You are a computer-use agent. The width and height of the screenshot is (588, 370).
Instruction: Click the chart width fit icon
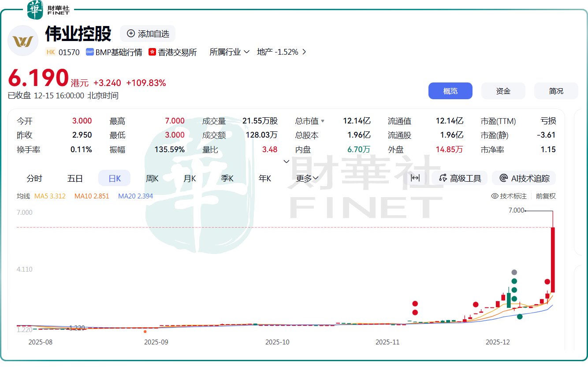coord(415,178)
